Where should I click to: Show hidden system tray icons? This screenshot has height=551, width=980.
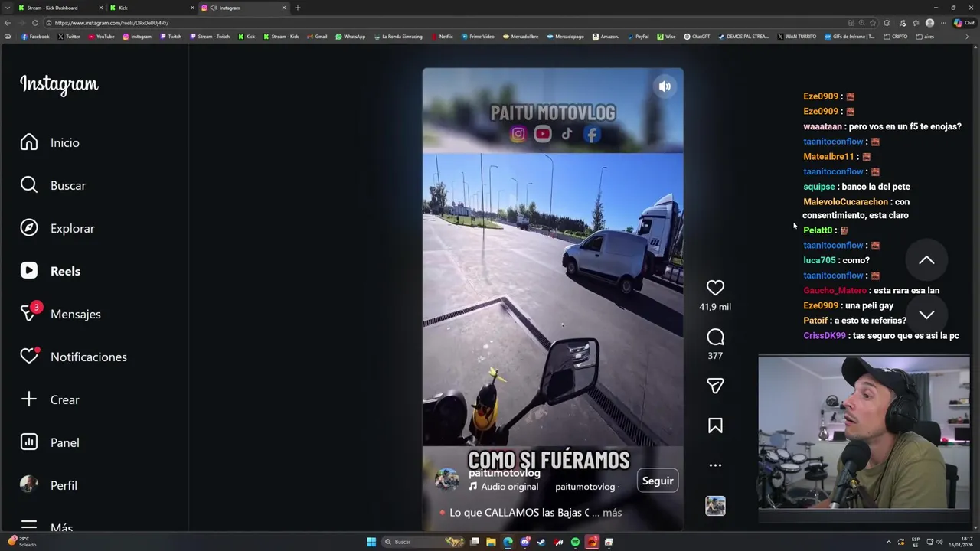(x=889, y=542)
